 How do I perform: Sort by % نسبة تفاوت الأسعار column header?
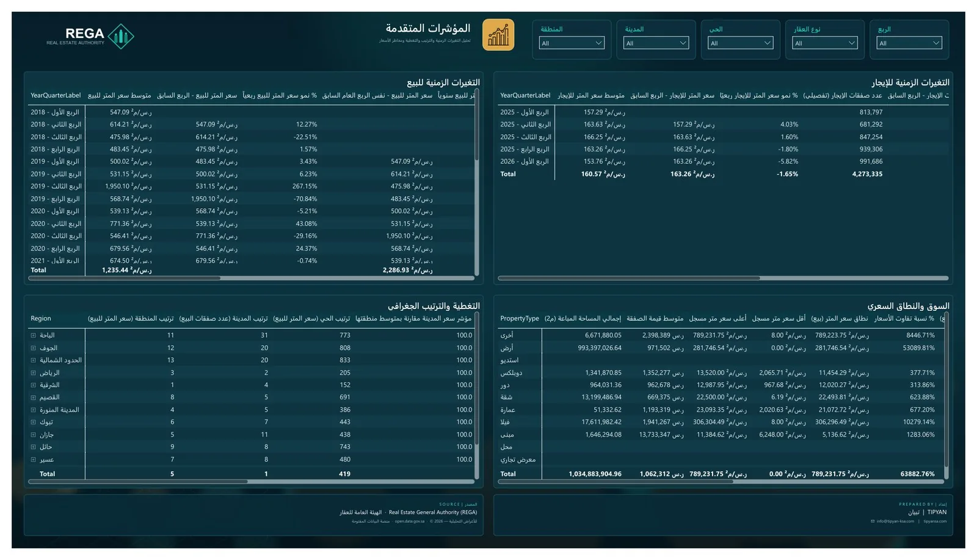[x=904, y=318]
